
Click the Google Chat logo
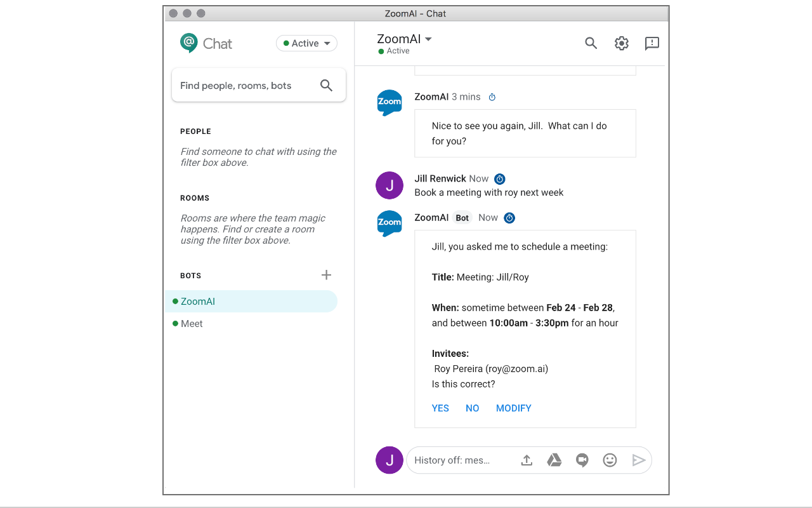tap(189, 43)
